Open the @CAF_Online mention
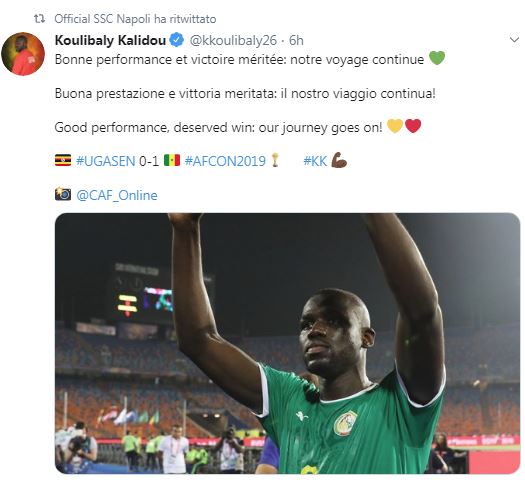525x483 pixels. (117, 195)
